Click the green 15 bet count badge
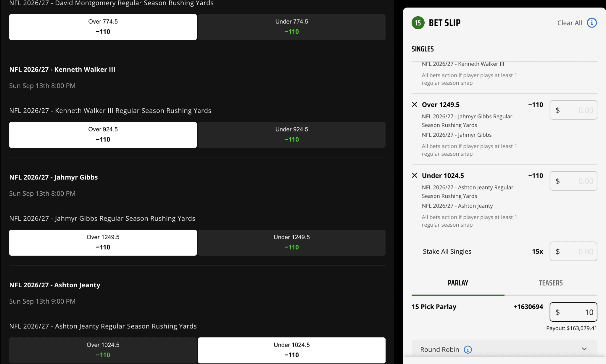606x364 pixels. click(x=418, y=23)
